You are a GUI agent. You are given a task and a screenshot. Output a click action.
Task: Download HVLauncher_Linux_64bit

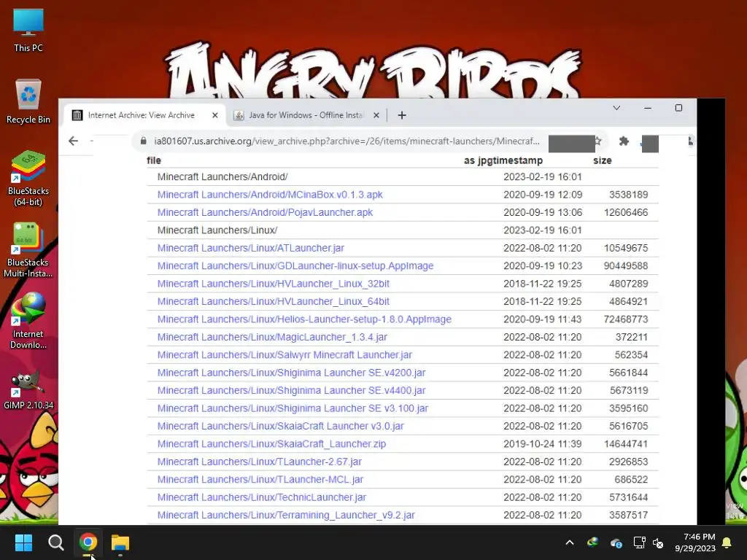tap(273, 301)
